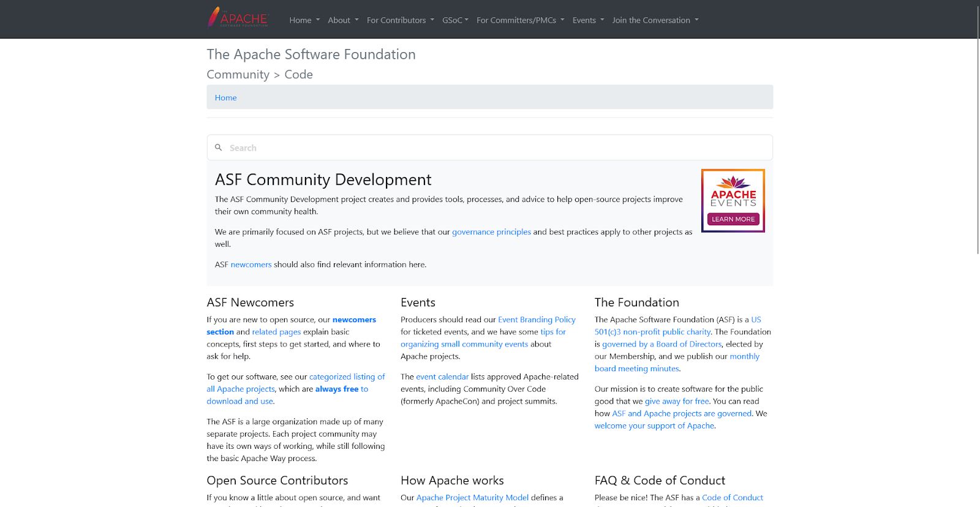
Task: Open the governance principles link
Action: (491, 232)
